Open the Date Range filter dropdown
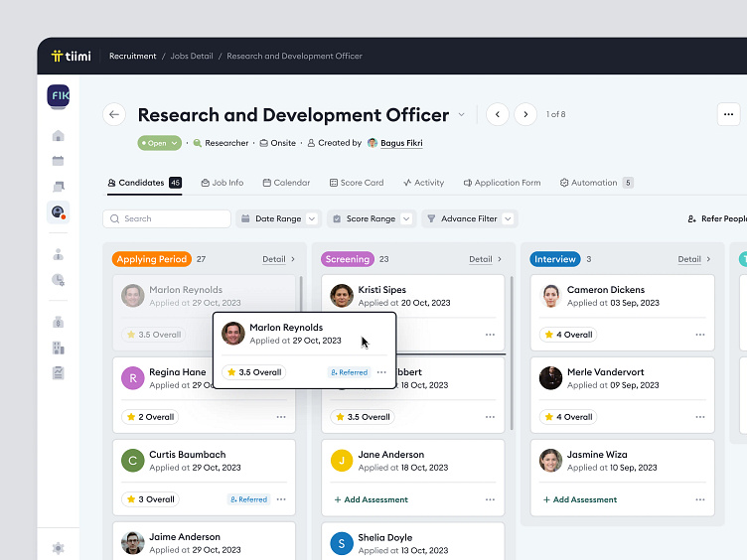 (x=279, y=218)
